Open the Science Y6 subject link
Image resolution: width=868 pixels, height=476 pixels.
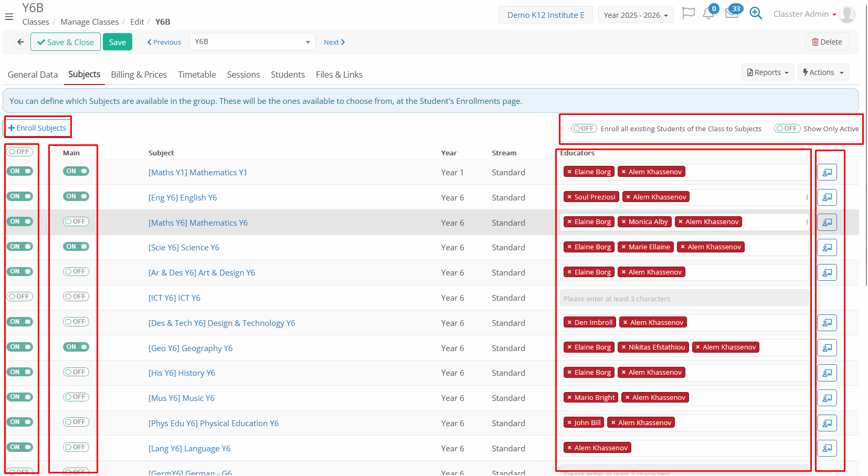tap(184, 248)
